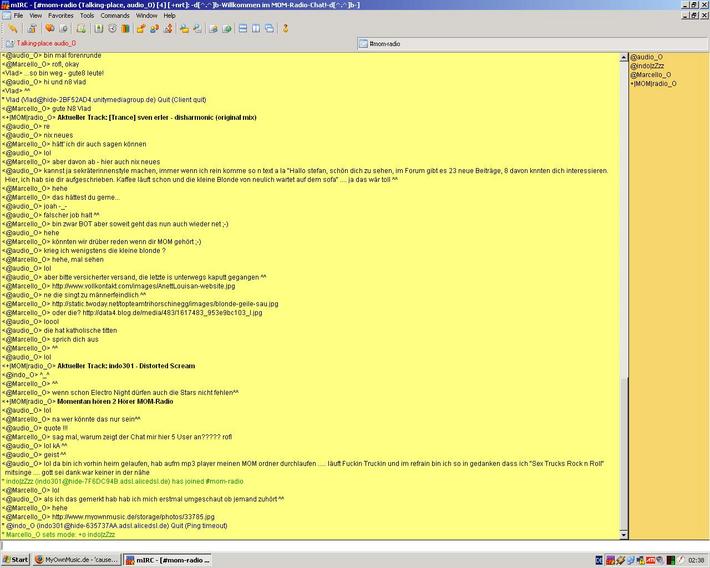Click the DCC Chat toolbar icon
Viewport: 710px width, 568px height.
coord(154,29)
